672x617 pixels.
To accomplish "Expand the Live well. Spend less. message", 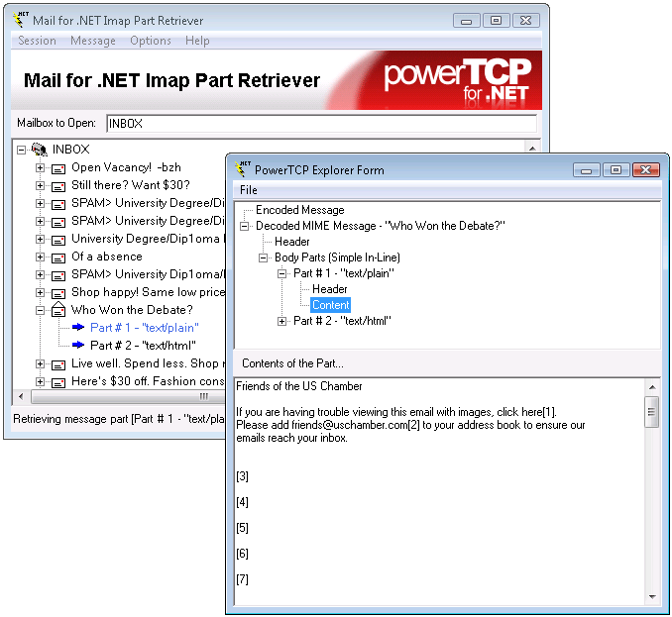I will [x=40, y=363].
